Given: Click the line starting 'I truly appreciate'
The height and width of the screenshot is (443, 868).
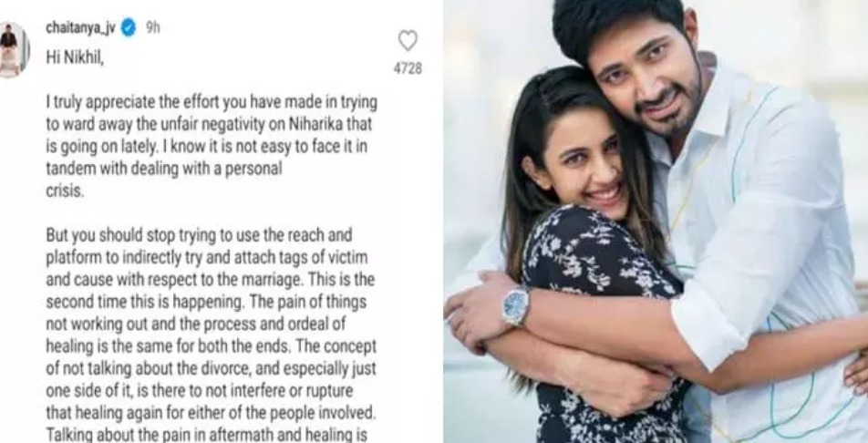Looking at the screenshot, I should pos(212,102).
